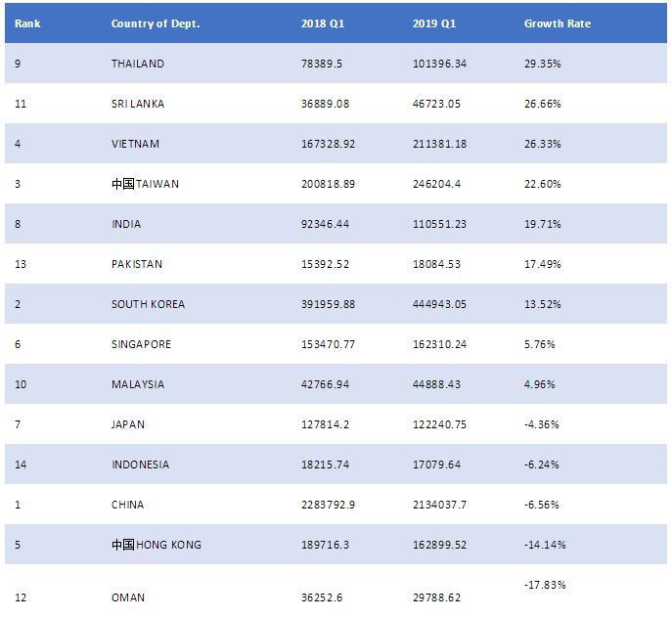The image size is (672, 619).
Task: Select the JAPAN country cell
Action: (x=128, y=424)
